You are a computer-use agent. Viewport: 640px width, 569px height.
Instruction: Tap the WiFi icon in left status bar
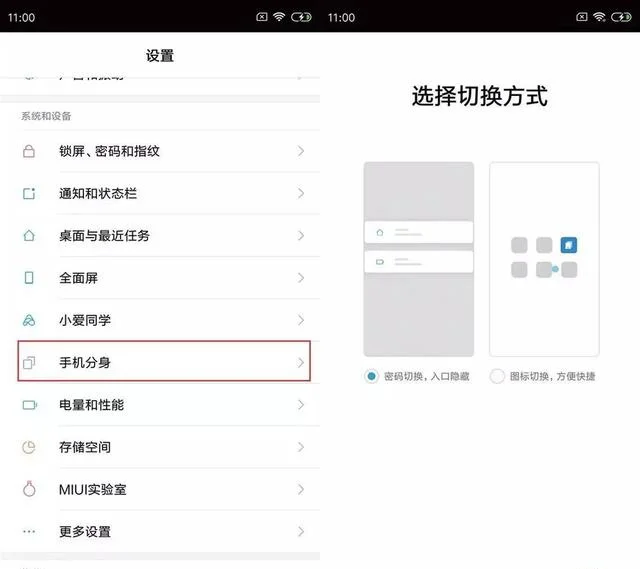pos(279,17)
